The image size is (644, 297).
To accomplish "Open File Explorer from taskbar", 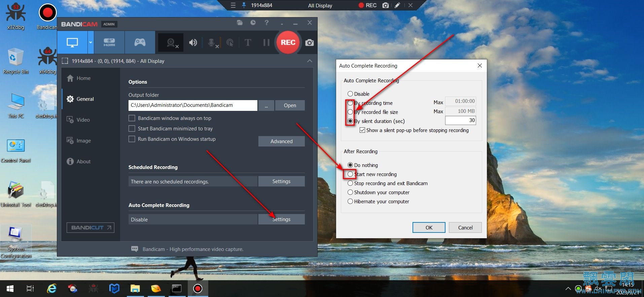I will coord(135,289).
